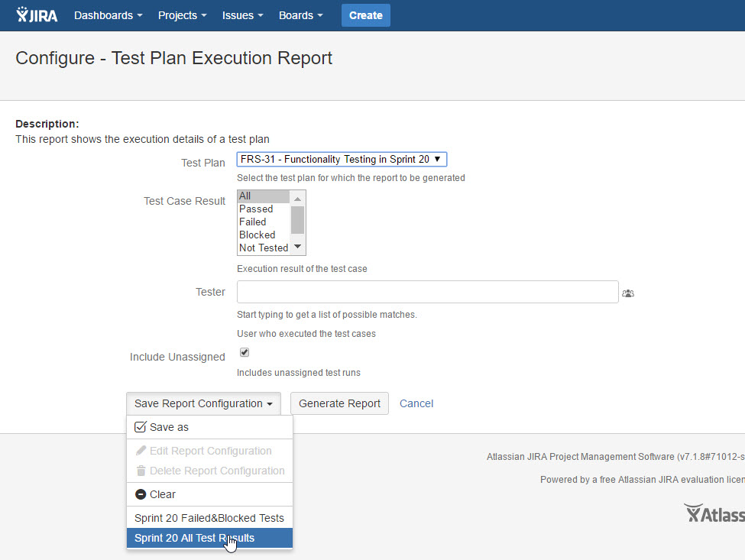Click the Generate Report button
The width and height of the screenshot is (745, 560).
[x=339, y=403]
